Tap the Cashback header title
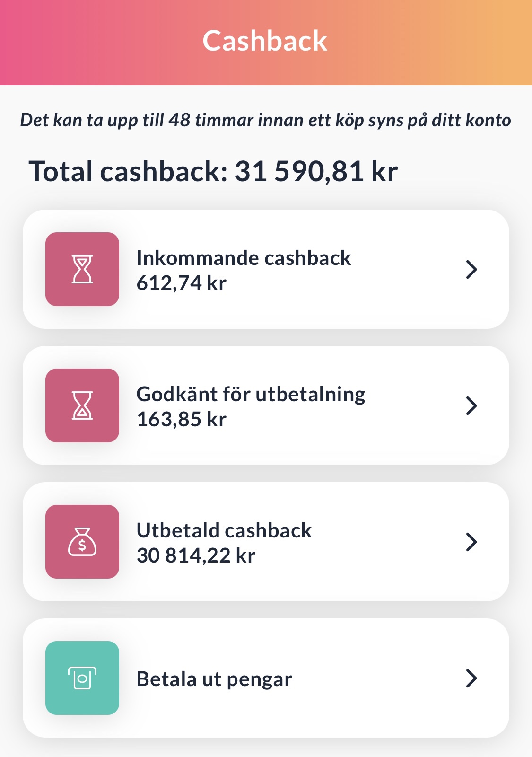The image size is (532, 757). (265, 41)
